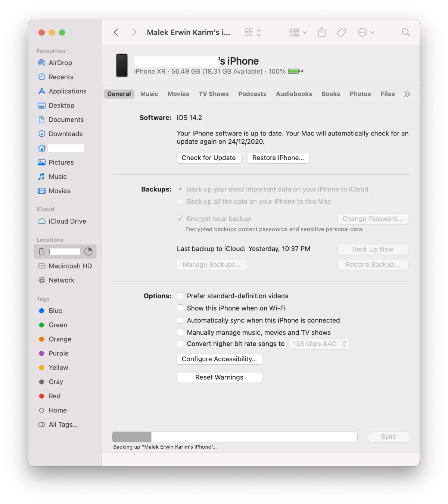This screenshot has width=448, height=504.
Task: Switch to the Podcasts tab
Action: coord(252,94)
